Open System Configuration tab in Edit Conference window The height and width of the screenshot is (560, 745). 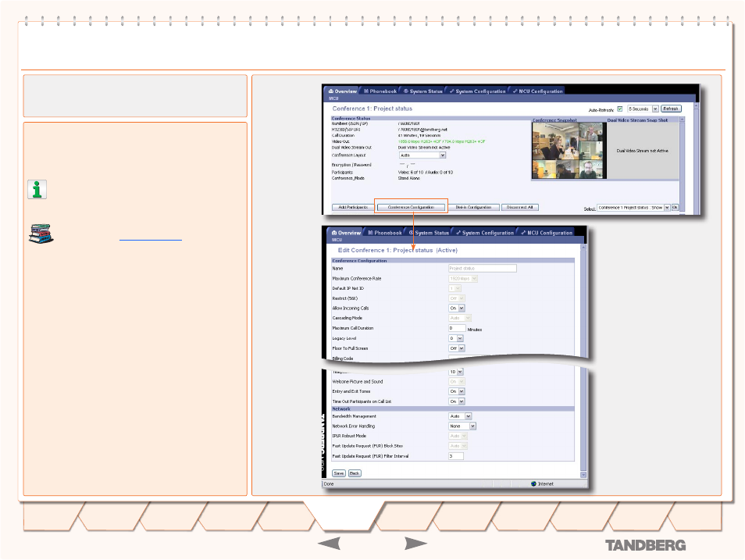(x=485, y=233)
